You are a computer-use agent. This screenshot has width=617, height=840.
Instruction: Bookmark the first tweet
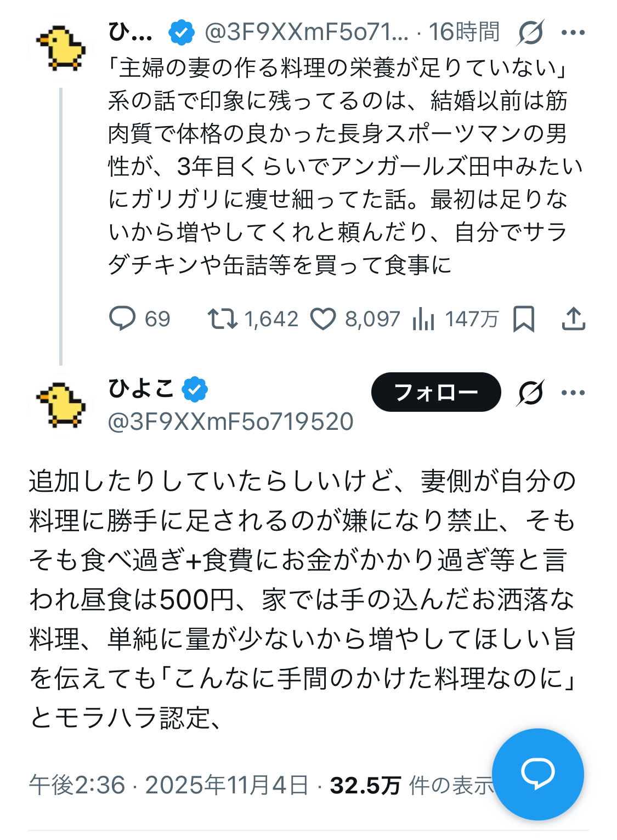[x=523, y=319]
